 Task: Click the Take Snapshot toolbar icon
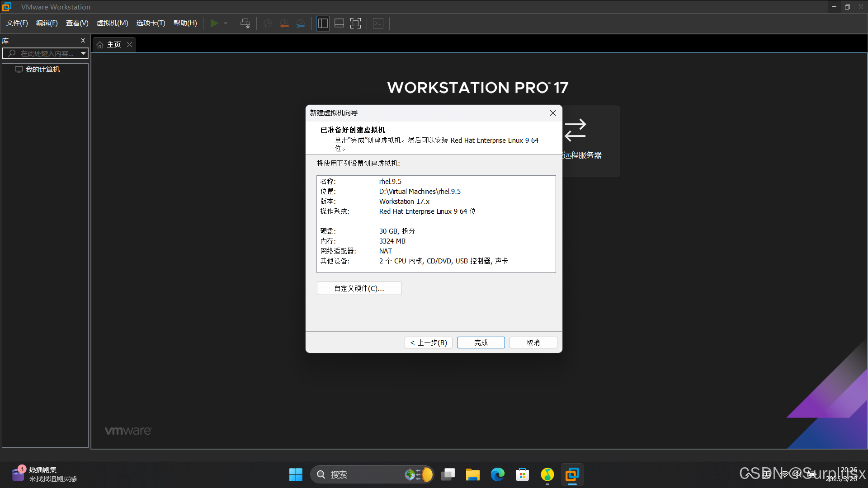coord(267,23)
